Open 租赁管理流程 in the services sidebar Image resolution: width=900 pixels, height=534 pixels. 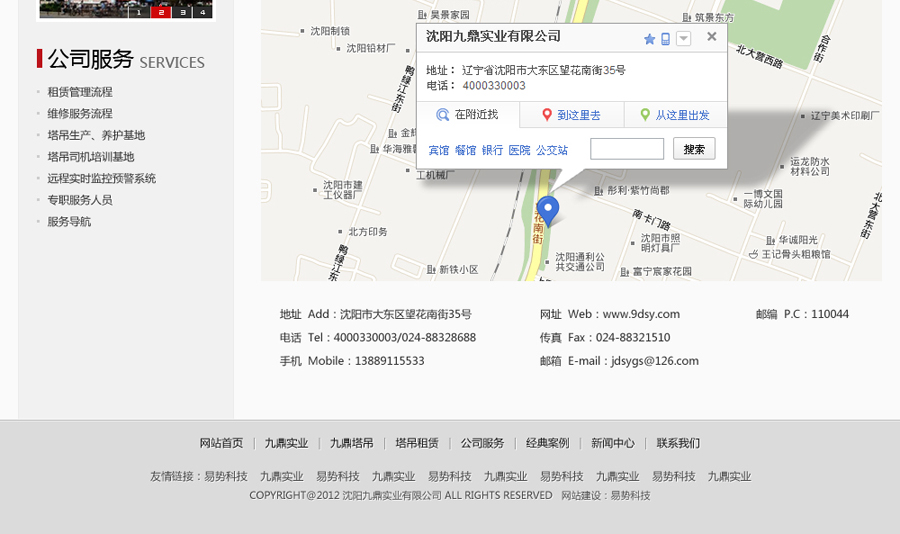(80, 92)
